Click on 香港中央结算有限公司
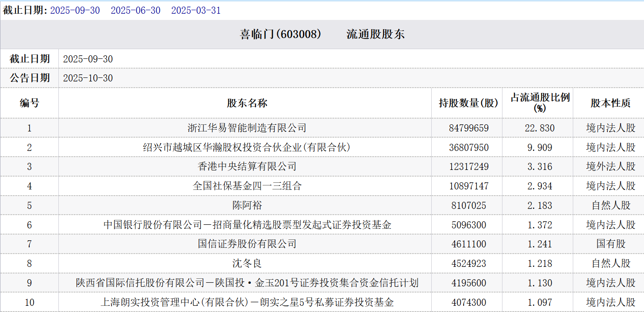Image resolution: width=644 pixels, height=312 pixels. (x=247, y=167)
